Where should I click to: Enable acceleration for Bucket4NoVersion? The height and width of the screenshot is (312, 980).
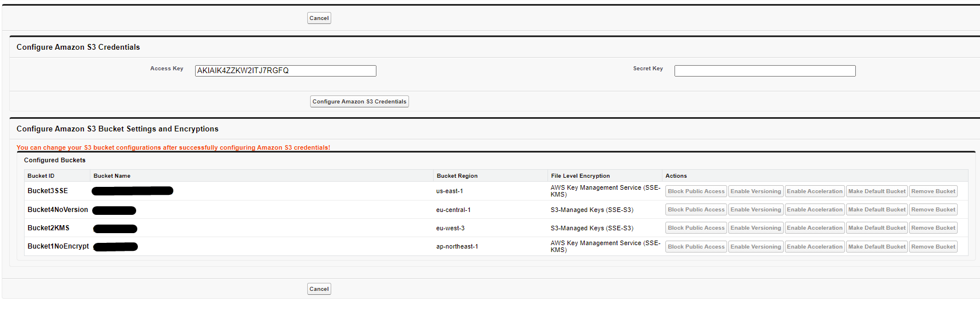pyautogui.click(x=814, y=210)
